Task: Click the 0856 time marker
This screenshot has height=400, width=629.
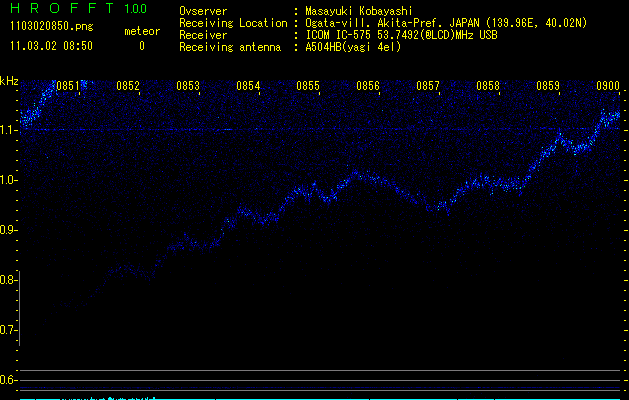Action: [368, 86]
